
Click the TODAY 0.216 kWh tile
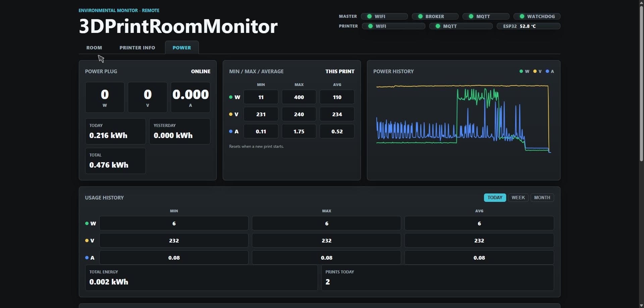[x=115, y=131]
